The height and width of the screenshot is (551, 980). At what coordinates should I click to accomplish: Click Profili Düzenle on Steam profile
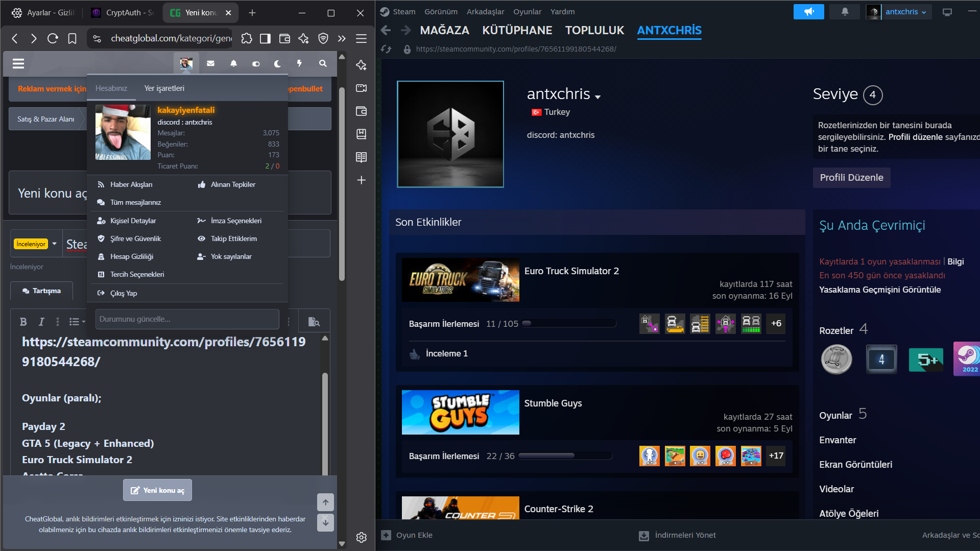(851, 178)
